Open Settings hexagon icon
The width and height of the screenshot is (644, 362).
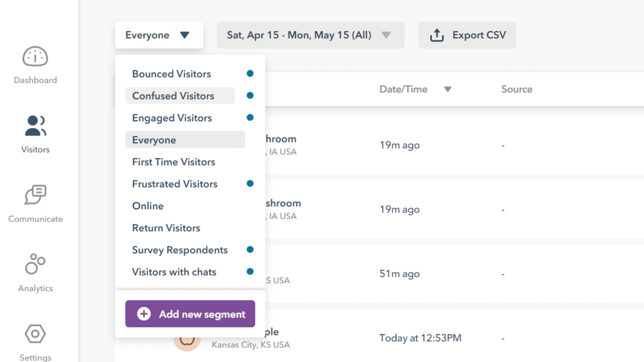coord(35,334)
